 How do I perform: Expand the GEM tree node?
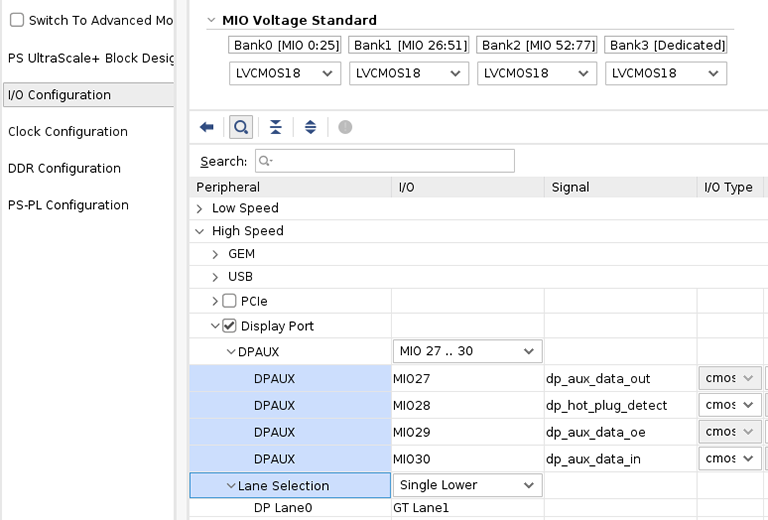pyautogui.click(x=215, y=254)
